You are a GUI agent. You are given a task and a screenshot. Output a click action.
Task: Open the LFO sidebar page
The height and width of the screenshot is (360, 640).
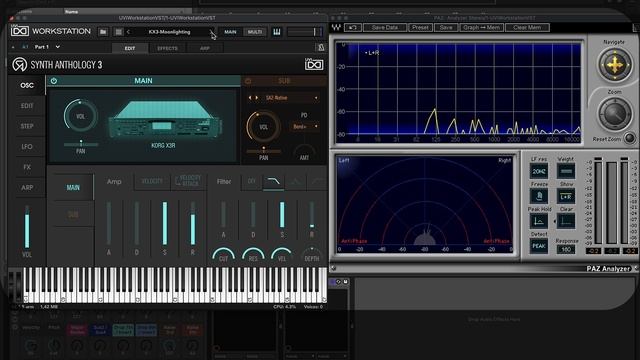27,147
